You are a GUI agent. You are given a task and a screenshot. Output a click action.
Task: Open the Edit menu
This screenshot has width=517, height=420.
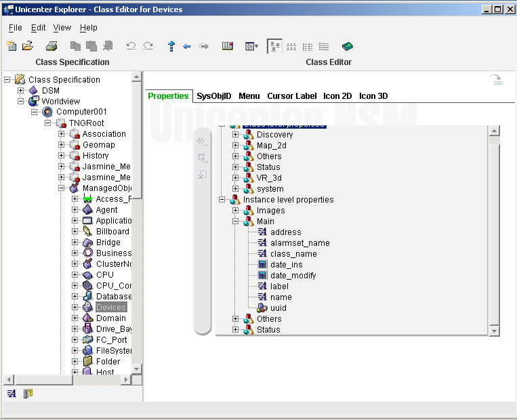point(38,28)
